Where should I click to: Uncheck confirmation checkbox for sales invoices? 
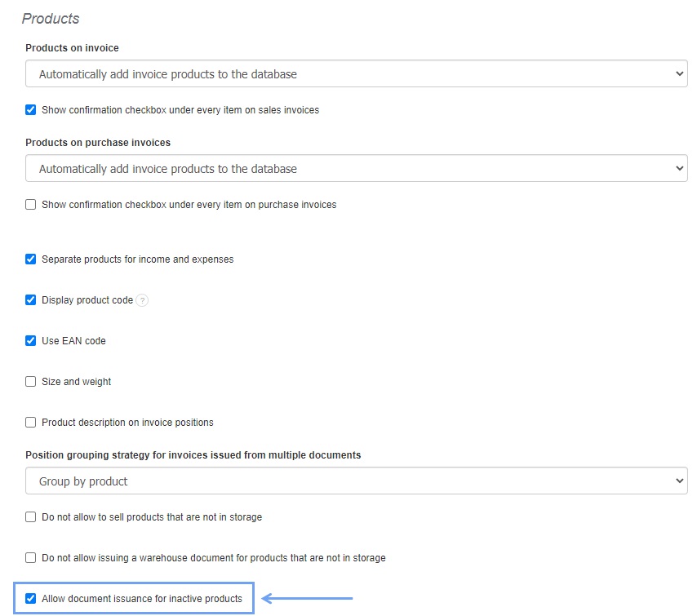(30, 110)
